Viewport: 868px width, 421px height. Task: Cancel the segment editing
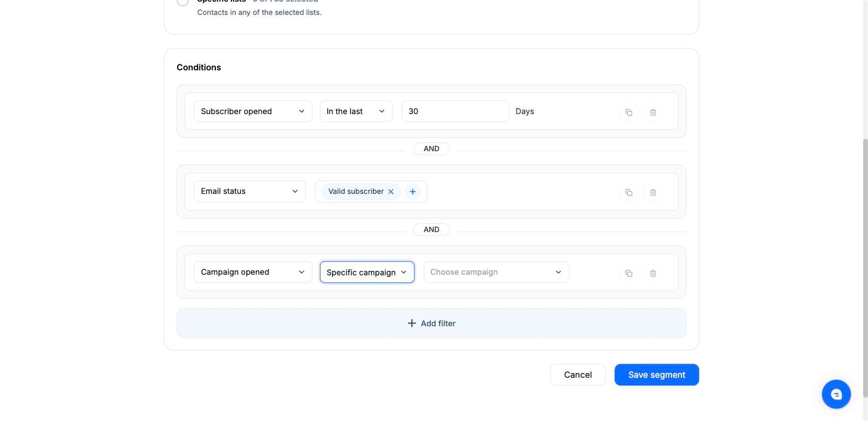click(578, 375)
